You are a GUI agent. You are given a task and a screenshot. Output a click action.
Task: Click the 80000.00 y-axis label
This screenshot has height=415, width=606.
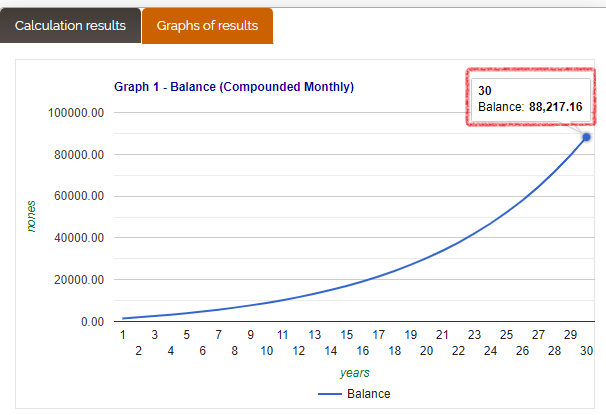[x=79, y=155]
